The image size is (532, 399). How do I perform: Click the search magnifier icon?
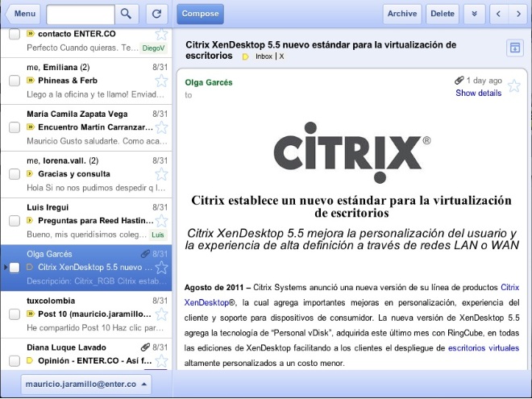127,14
